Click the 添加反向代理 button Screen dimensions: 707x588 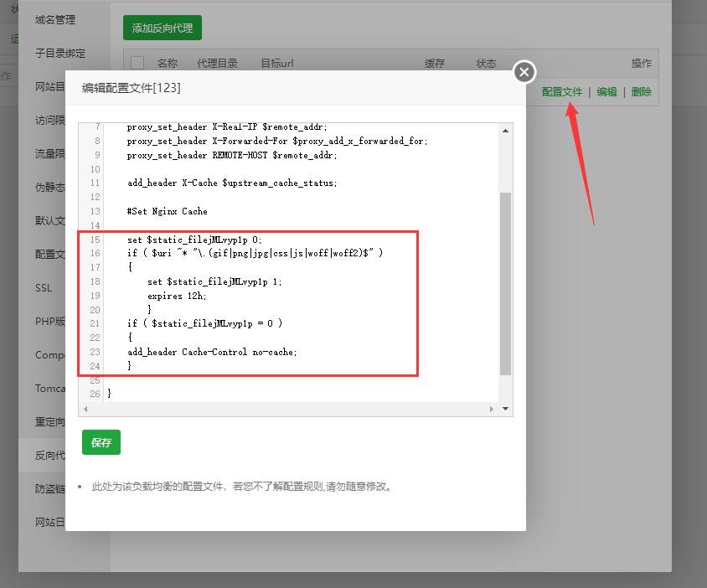coord(163,28)
